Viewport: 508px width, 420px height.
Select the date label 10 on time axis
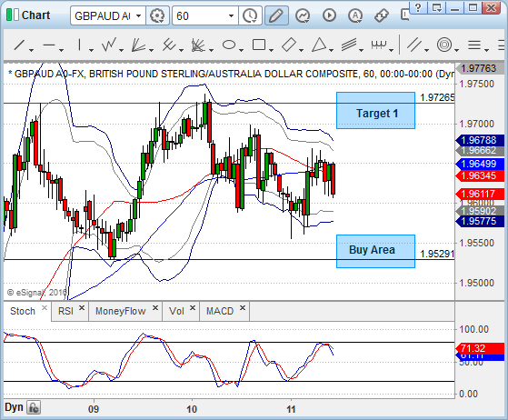[192, 409]
